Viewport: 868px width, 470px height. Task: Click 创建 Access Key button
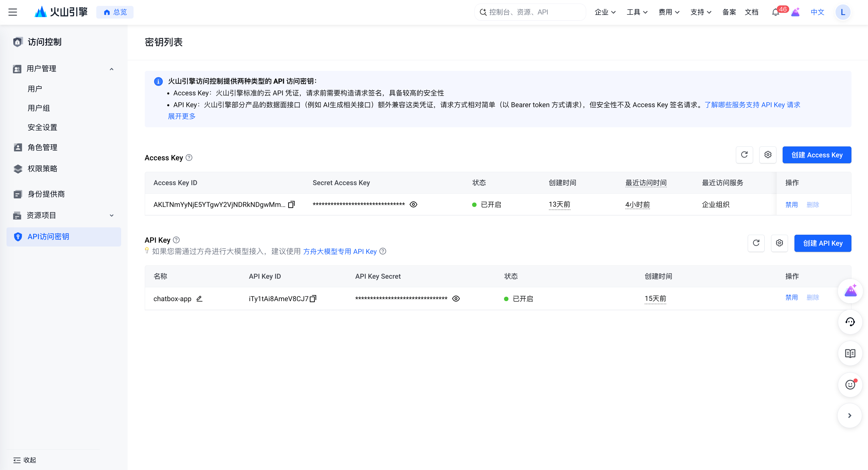tap(817, 155)
